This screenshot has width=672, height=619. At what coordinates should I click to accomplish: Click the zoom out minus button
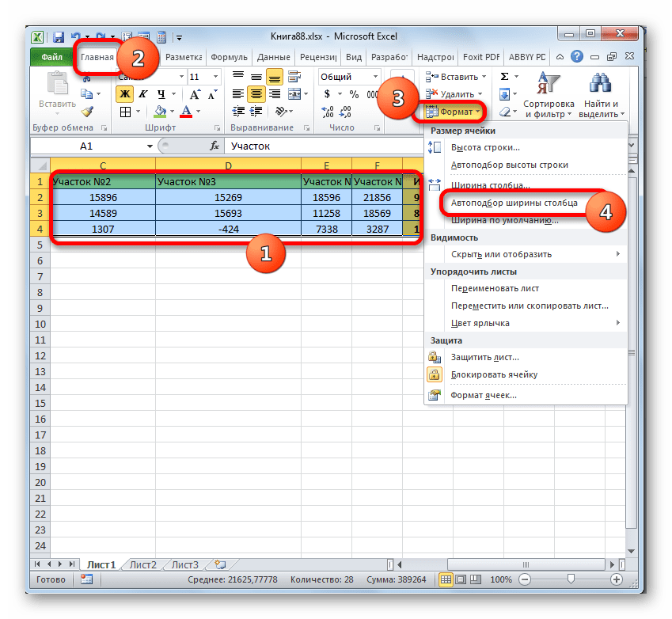pos(525,579)
